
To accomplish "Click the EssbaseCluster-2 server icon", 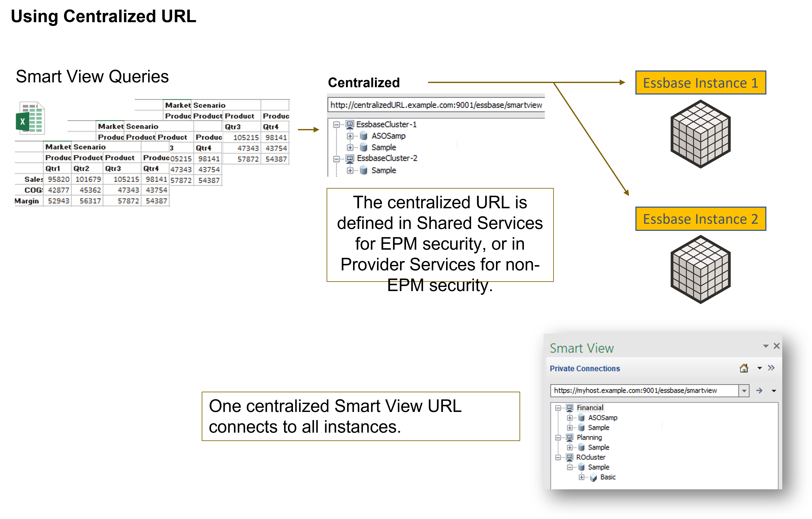I will (350, 158).
